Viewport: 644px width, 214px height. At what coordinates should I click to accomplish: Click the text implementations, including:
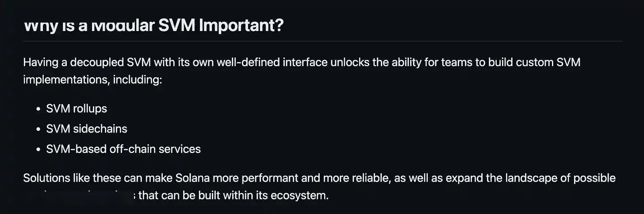click(x=93, y=80)
